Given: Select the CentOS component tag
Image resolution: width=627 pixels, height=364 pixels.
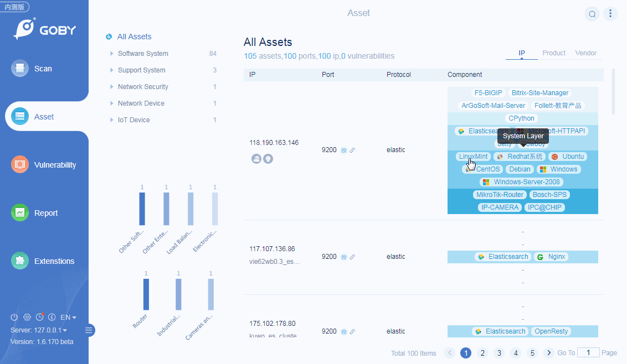Looking at the screenshot, I should 482,169.
